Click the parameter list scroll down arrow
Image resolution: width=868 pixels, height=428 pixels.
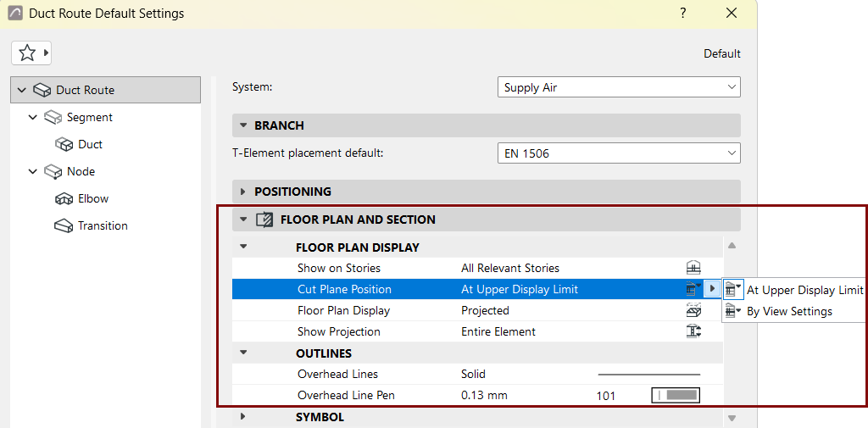coord(732,418)
